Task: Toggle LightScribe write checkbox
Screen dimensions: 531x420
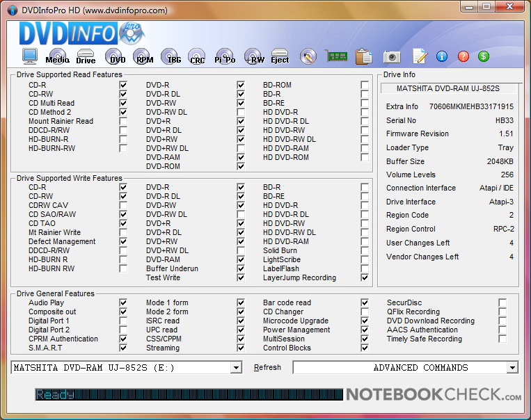Action: coord(365,259)
